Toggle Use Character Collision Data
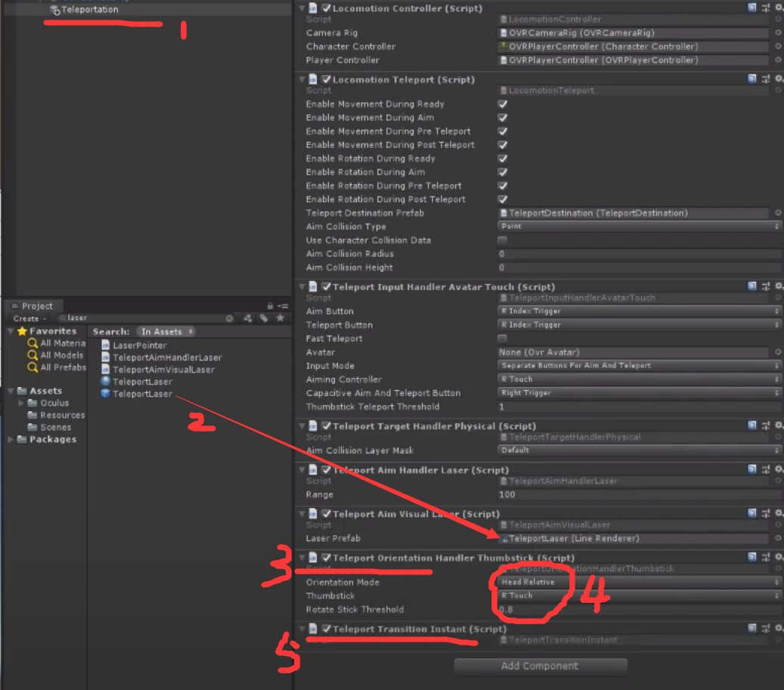The height and width of the screenshot is (690, 784). pos(501,240)
